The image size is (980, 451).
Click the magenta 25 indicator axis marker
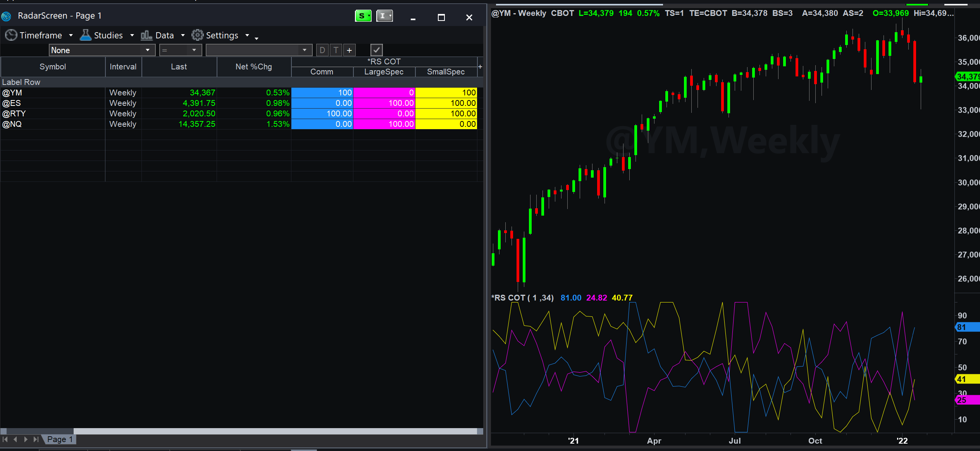[x=968, y=400]
